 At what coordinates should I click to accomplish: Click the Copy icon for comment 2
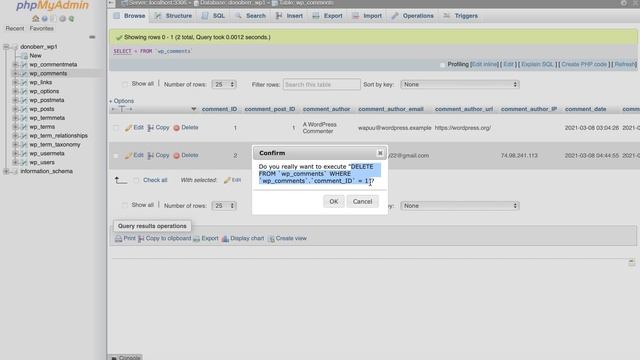[151, 156]
